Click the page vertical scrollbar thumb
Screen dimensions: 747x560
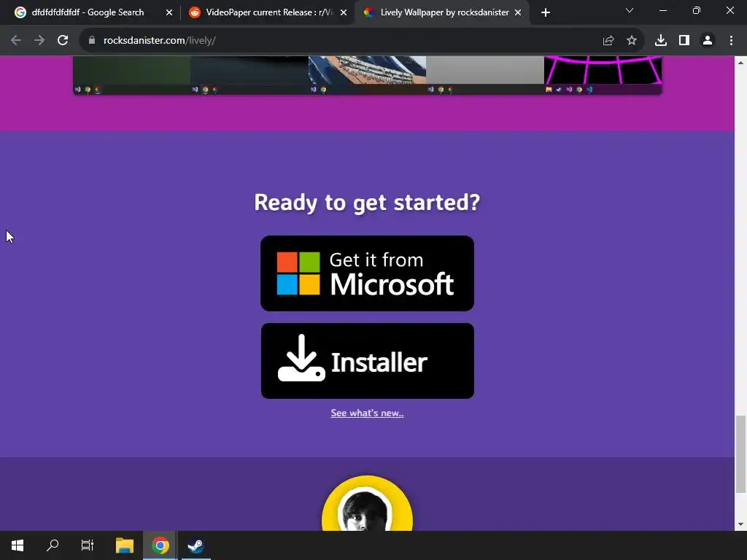[740, 454]
